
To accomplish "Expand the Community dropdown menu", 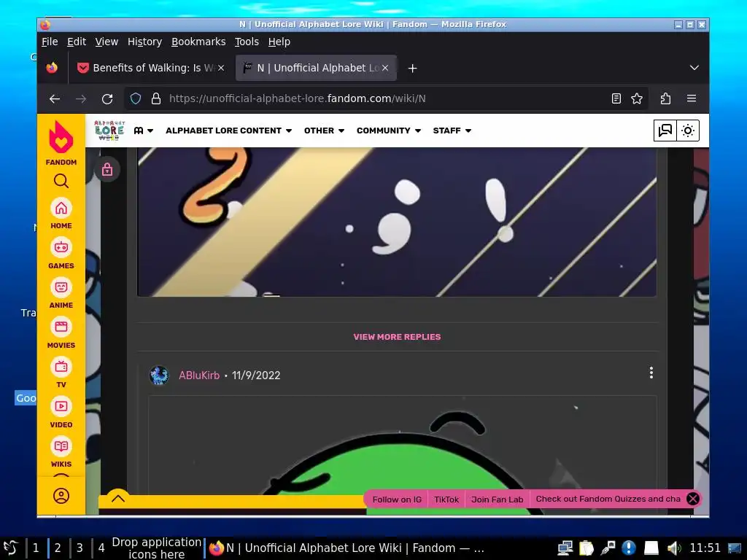I will pos(389,131).
